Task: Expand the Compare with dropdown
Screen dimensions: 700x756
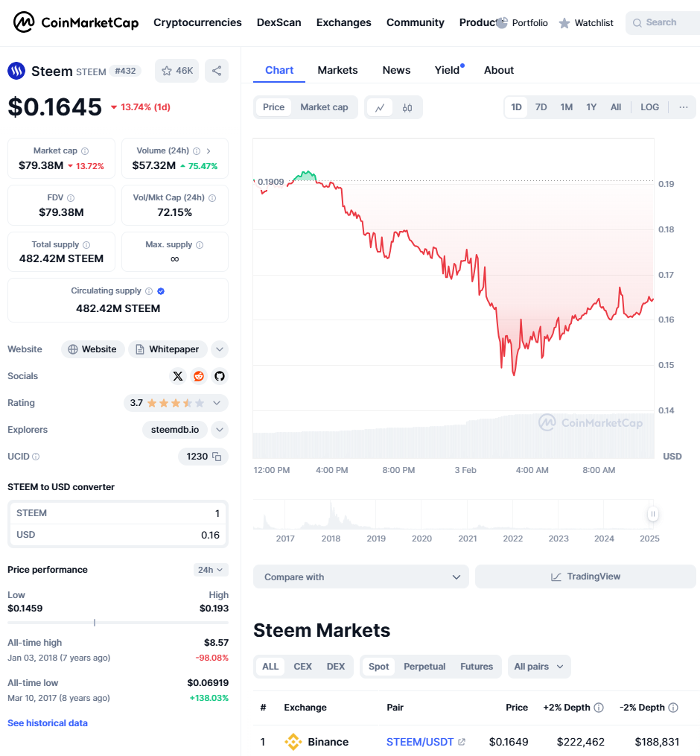Action: click(361, 576)
